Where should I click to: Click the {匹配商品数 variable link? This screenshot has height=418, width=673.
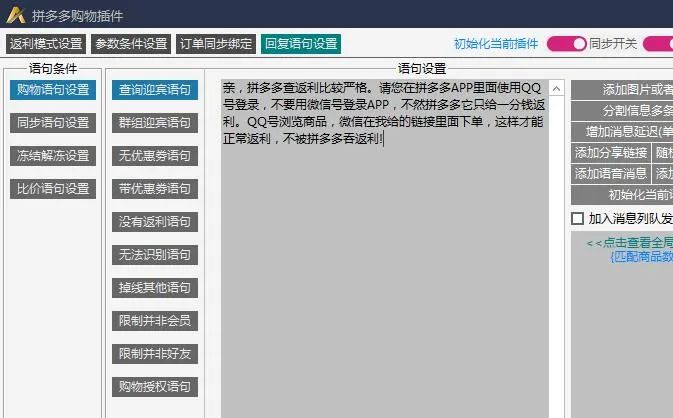click(641, 257)
